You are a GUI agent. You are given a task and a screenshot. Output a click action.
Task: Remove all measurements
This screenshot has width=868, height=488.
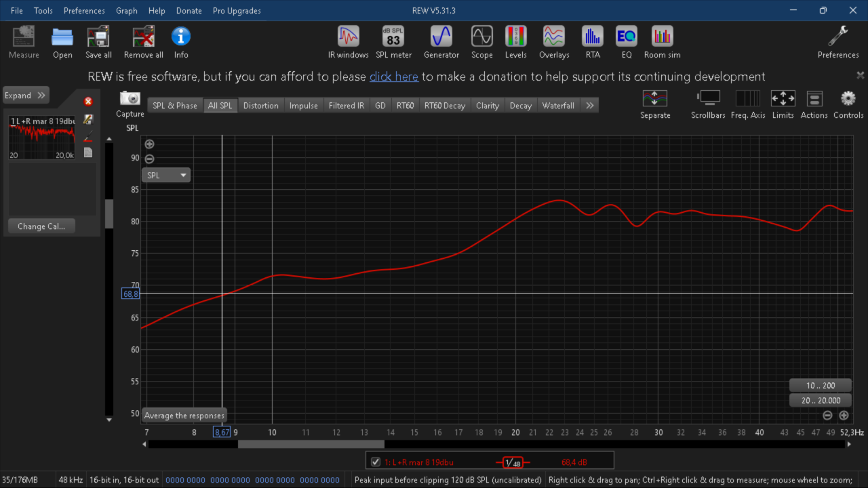pos(143,42)
